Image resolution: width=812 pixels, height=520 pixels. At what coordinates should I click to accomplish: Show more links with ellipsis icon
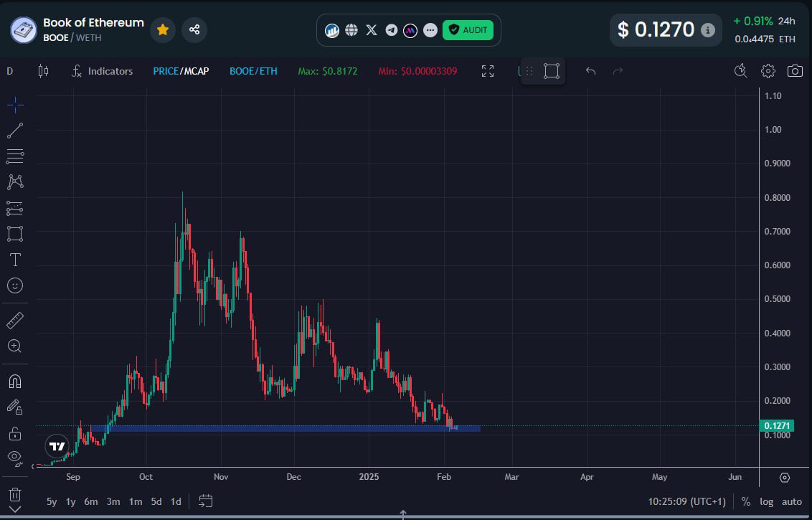point(430,30)
